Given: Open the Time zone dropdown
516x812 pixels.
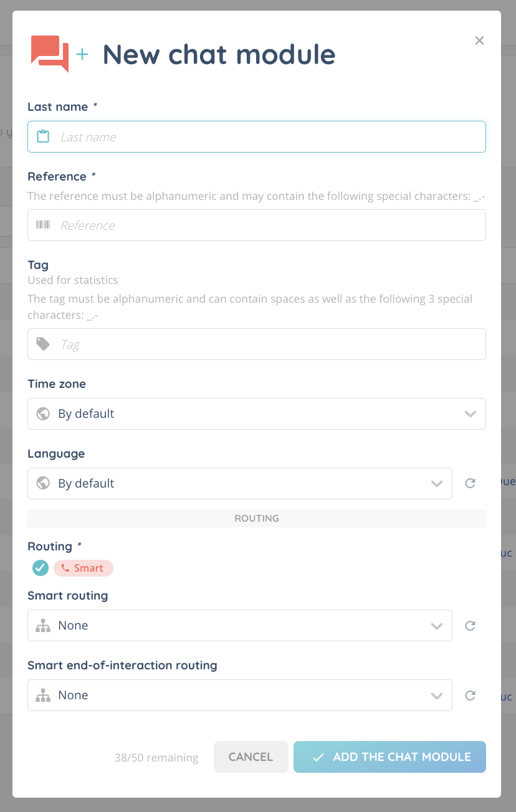Looking at the screenshot, I should coord(470,414).
